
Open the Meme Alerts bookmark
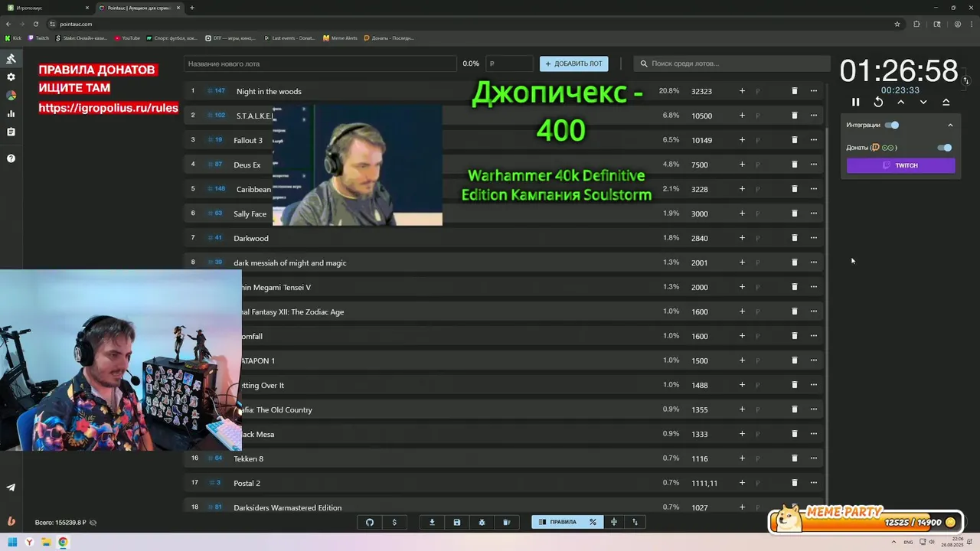click(340, 37)
